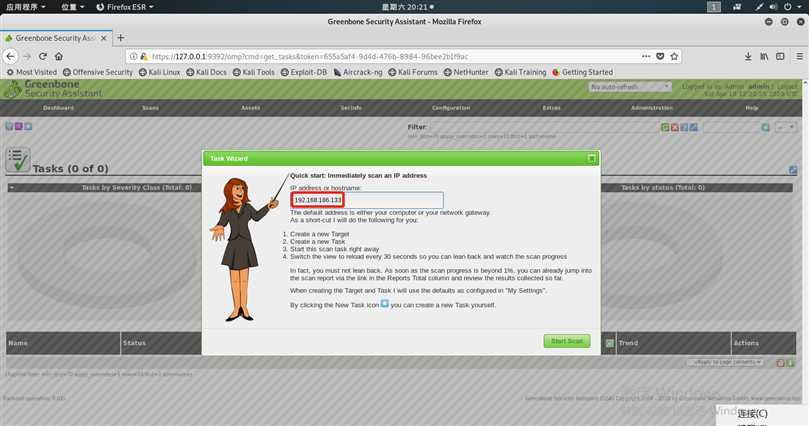Open Offensive Security bookmark
Viewport: 809px width, 426px height.
pyautogui.click(x=98, y=72)
